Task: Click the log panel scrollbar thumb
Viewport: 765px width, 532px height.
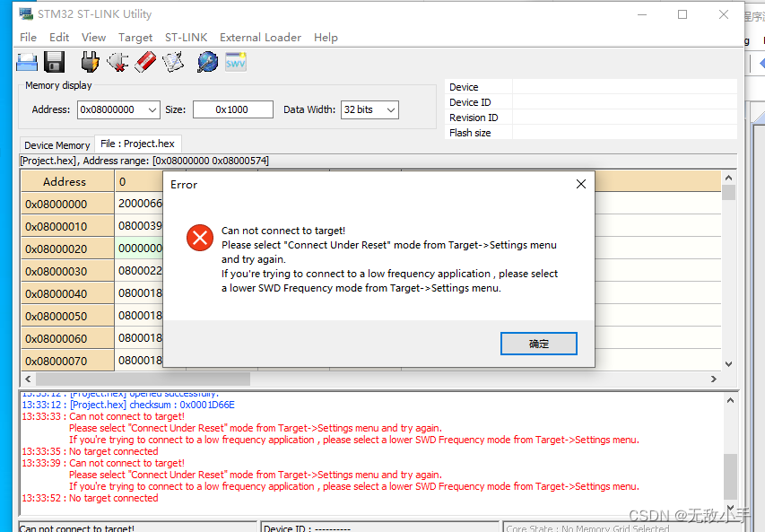Action: (x=730, y=477)
